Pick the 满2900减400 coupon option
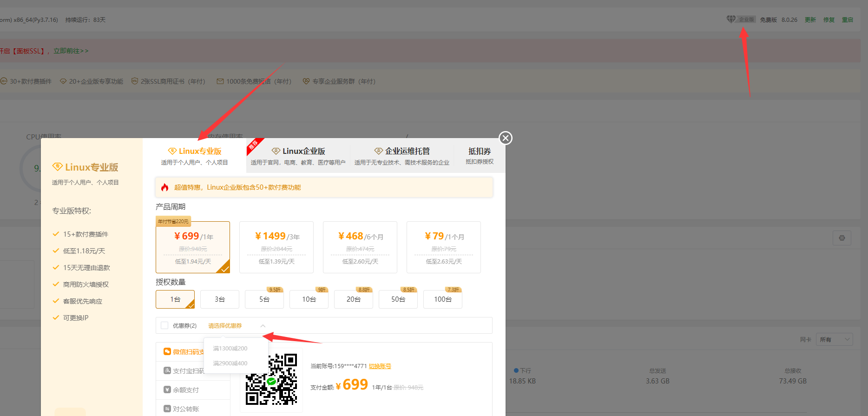This screenshot has width=868, height=416. tap(230, 363)
